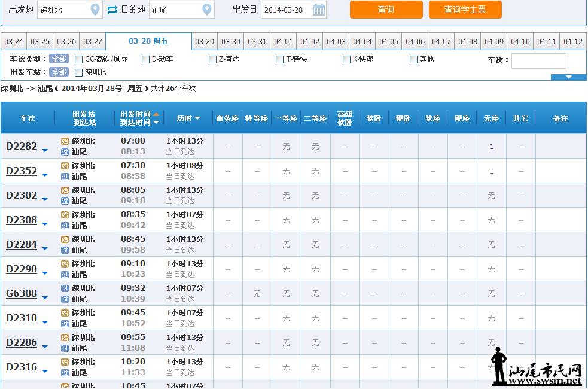Click the 始 origin badge next to G6308

click(x=65, y=288)
